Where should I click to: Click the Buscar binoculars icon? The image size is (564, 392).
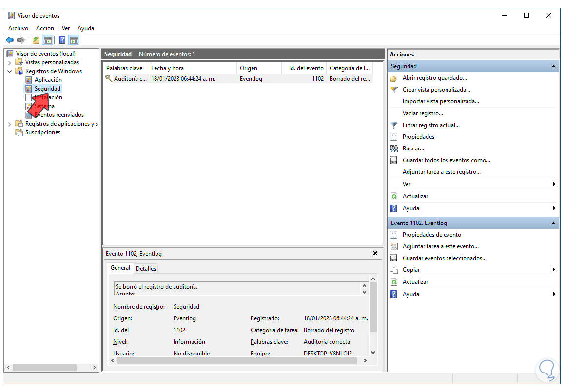click(x=394, y=149)
